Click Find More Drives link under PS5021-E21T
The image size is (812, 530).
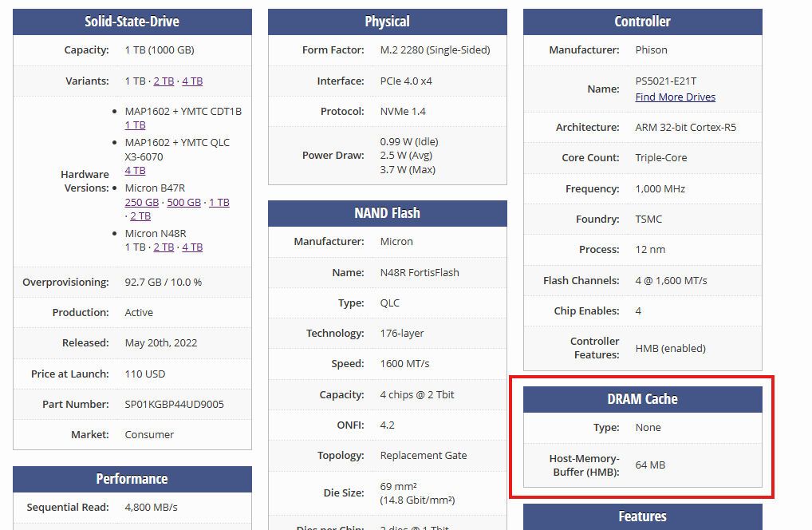coord(676,97)
